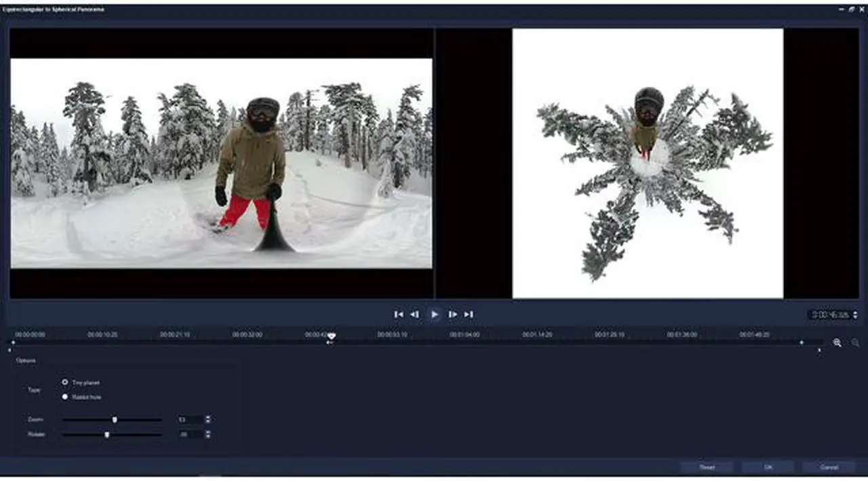Click the Rotate value field
Image resolution: width=868 pixels, height=481 pixels.
(x=189, y=434)
